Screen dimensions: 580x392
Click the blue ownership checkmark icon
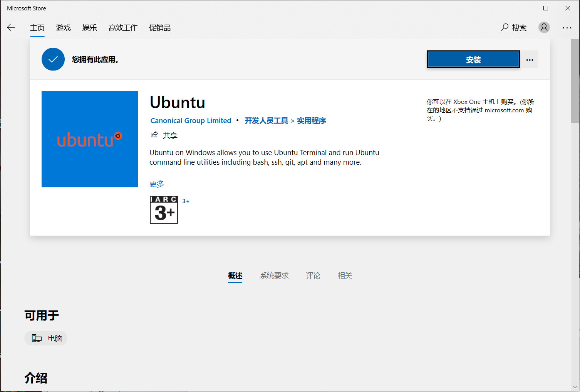click(53, 59)
